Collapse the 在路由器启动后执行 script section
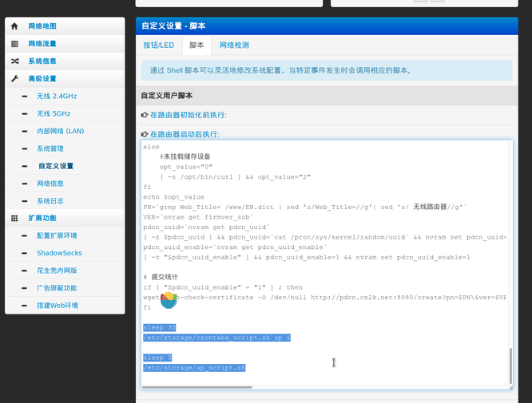The width and height of the screenshot is (532, 403). (x=184, y=134)
